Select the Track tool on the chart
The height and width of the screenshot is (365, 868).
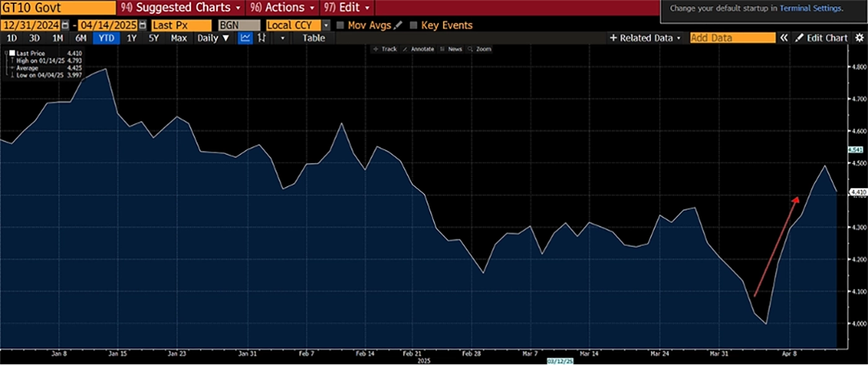[x=384, y=49]
